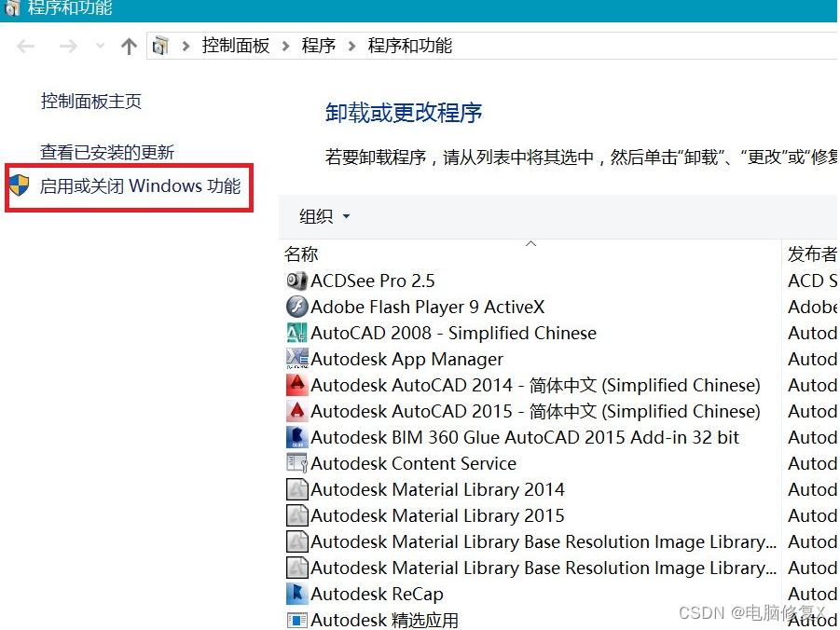Select Autodesk AutoCAD 2014 简体中文 entry
Image resolution: width=840 pixels, height=630 pixels.
coord(536,385)
